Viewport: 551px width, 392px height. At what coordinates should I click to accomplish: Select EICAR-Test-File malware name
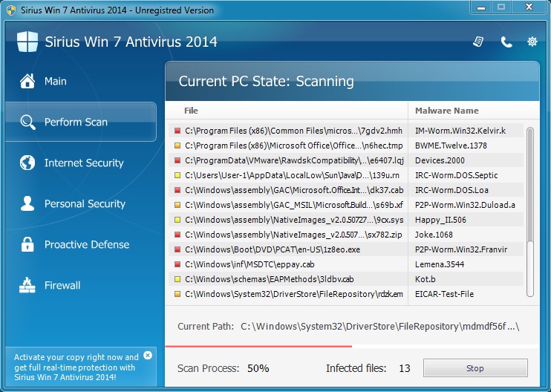pos(444,294)
